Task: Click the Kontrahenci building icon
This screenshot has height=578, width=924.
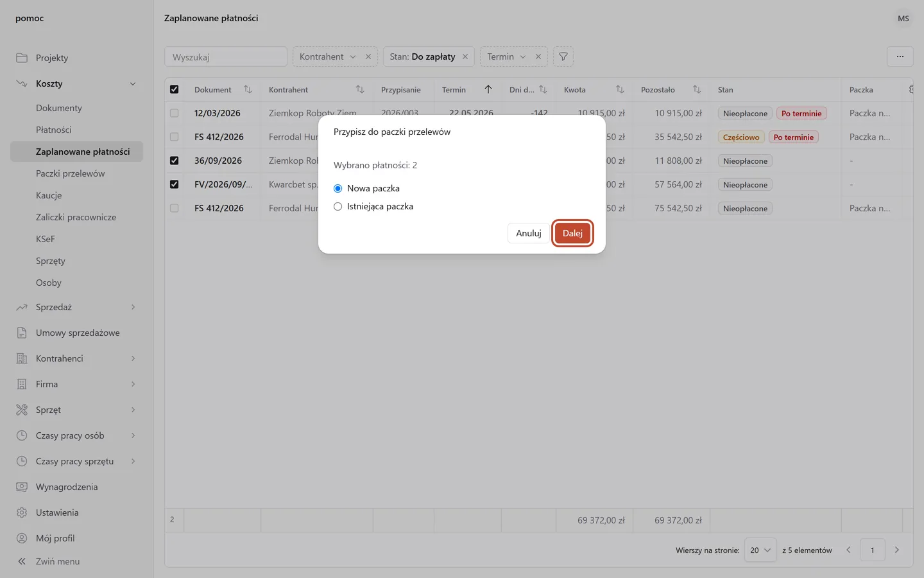Action: pyautogui.click(x=22, y=358)
